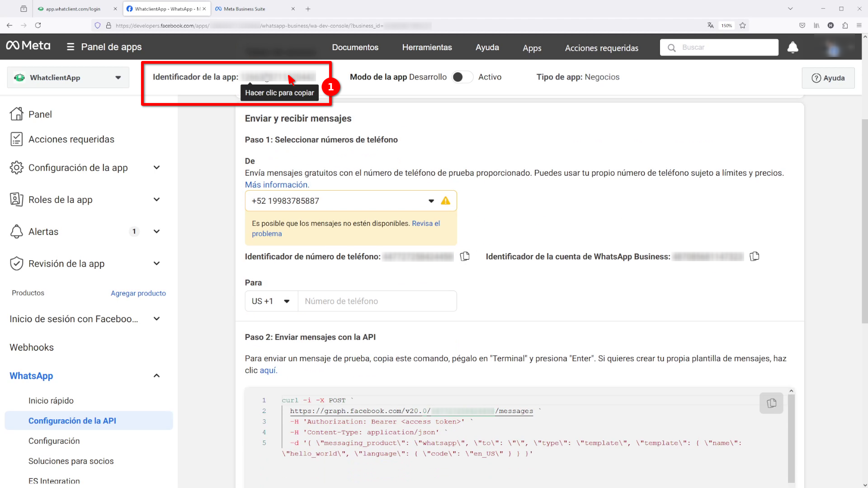Go to Apps in the header

coord(532,48)
